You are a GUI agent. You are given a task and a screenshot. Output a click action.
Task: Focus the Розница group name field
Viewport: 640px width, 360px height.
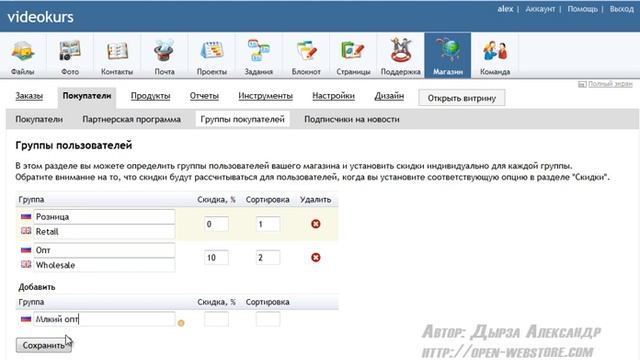(104, 216)
